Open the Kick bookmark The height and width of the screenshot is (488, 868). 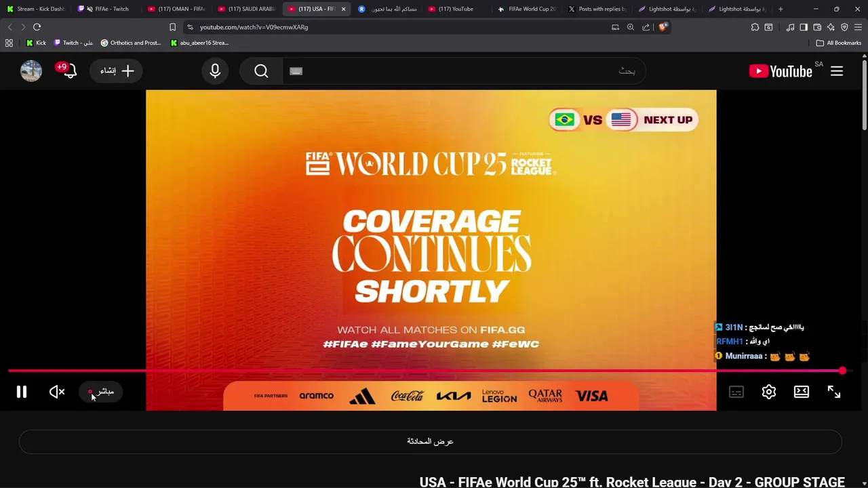click(37, 43)
